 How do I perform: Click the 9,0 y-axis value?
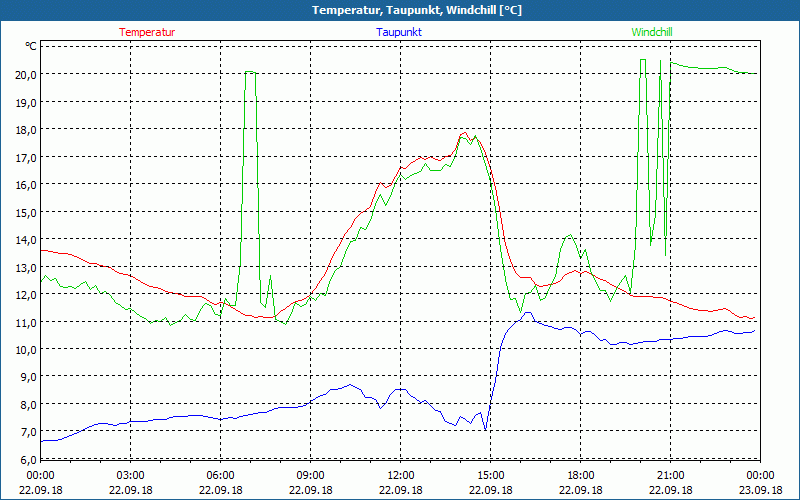click(x=28, y=378)
